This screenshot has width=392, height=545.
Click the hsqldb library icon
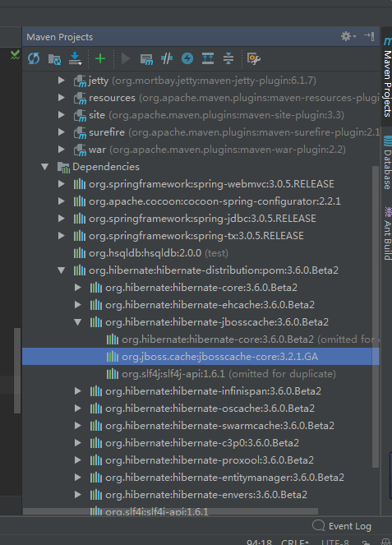(x=80, y=253)
